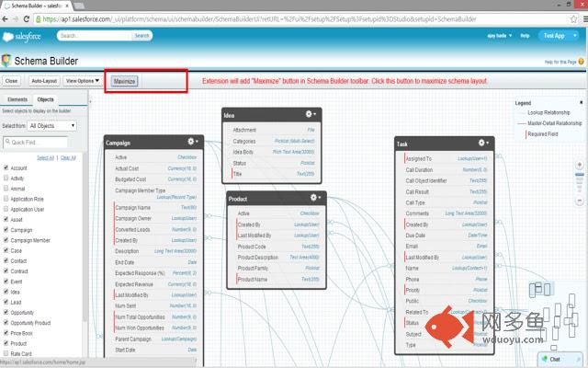Viewport: 588px width, 368px height.
Task: Select the Expected Revenue field row
Action: pos(155,284)
